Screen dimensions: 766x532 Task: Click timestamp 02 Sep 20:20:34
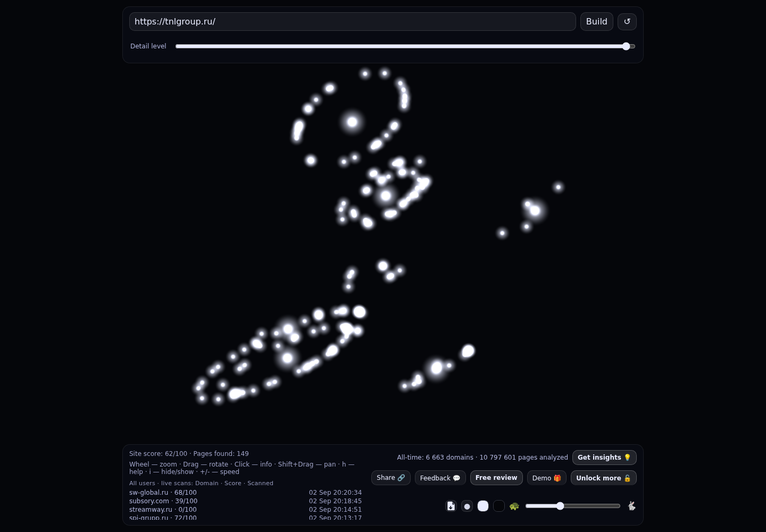(x=335, y=493)
